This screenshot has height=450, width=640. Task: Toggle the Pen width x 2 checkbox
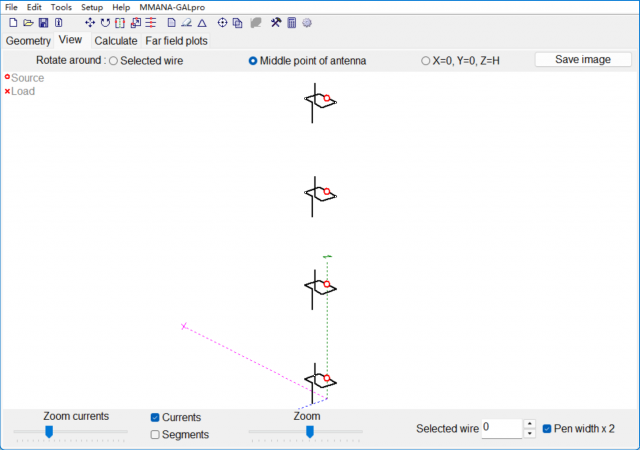point(547,428)
